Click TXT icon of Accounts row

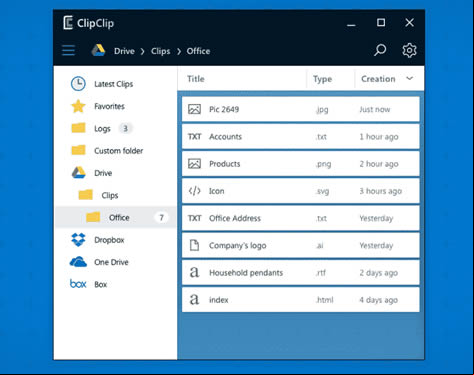pos(194,137)
